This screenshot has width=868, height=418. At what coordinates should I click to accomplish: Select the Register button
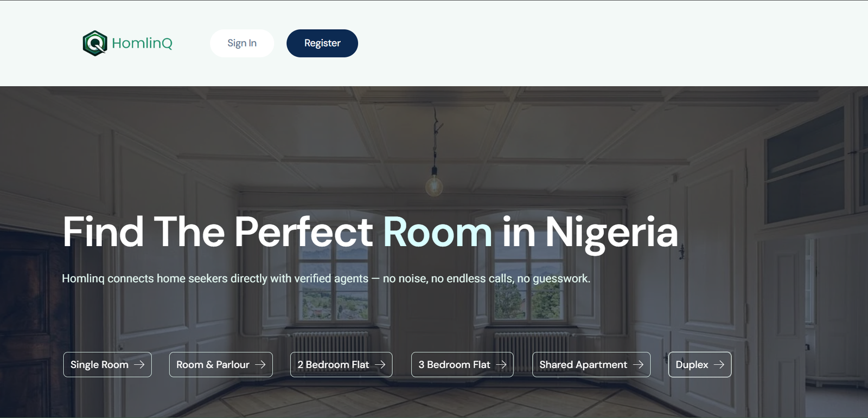tap(322, 43)
